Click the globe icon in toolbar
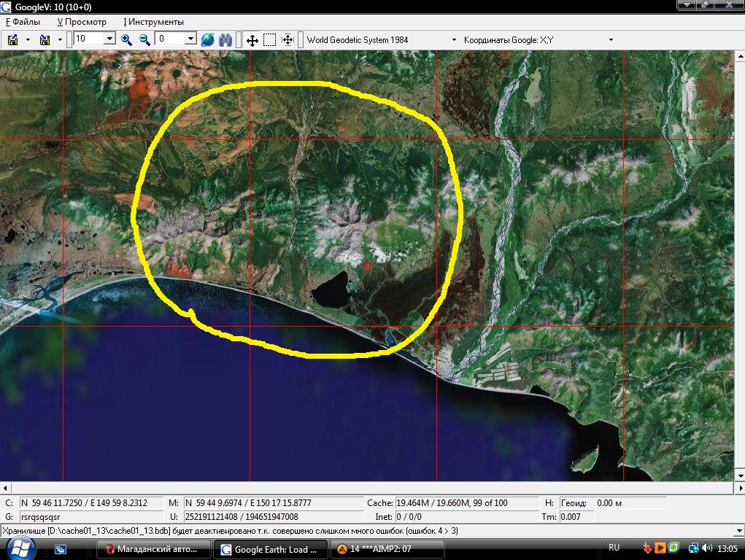 [x=208, y=39]
